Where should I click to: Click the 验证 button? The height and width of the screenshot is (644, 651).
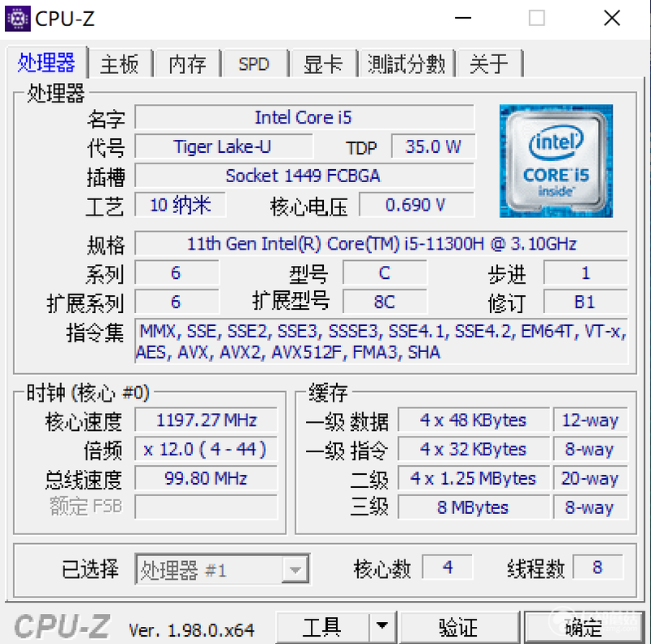[459, 627]
